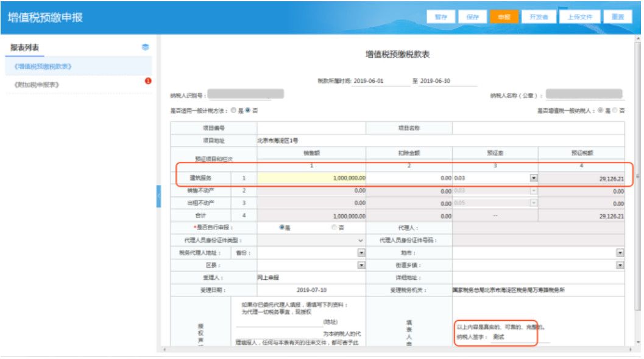Click the 纳税人名称（公章） field
Screen dimensions: 644x359
click(x=584, y=94)
